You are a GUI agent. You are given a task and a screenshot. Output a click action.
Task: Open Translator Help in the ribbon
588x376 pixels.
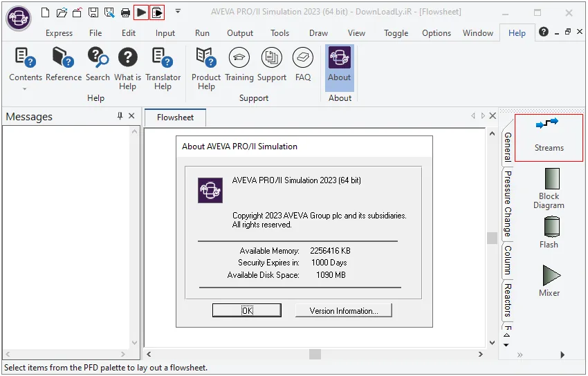pyautogui.click(x=163, y=69)
